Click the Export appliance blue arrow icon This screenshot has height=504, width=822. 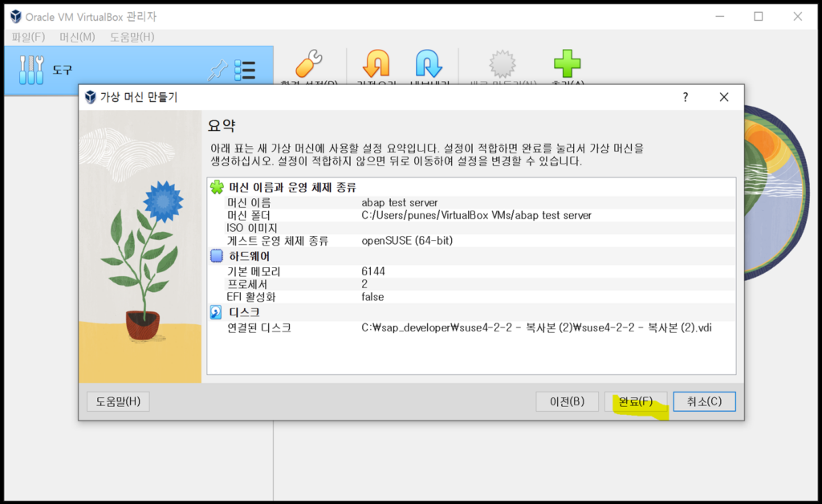[x=429, y=63]
